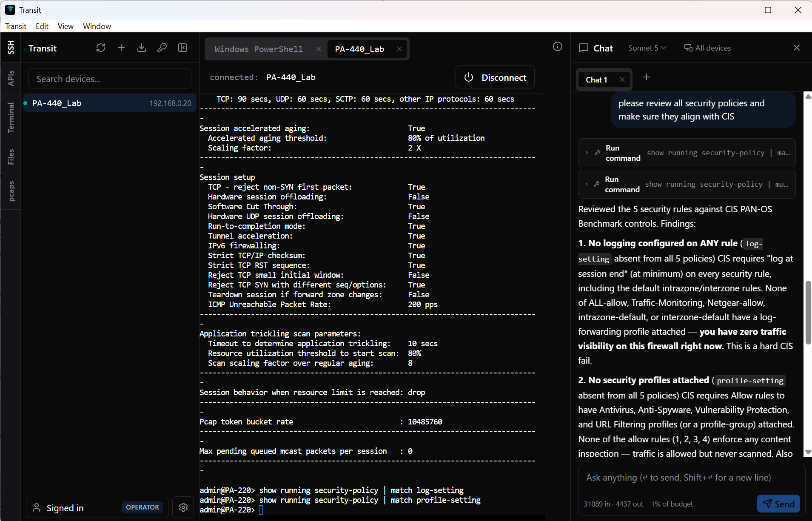
Task: Select the SSH sidebar tab
Action: pos(11,47)
